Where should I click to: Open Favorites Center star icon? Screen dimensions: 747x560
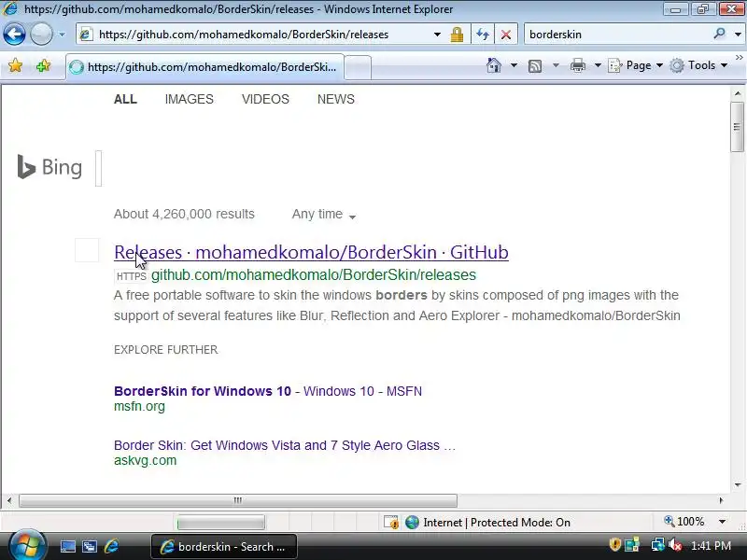tap(15, 65)
